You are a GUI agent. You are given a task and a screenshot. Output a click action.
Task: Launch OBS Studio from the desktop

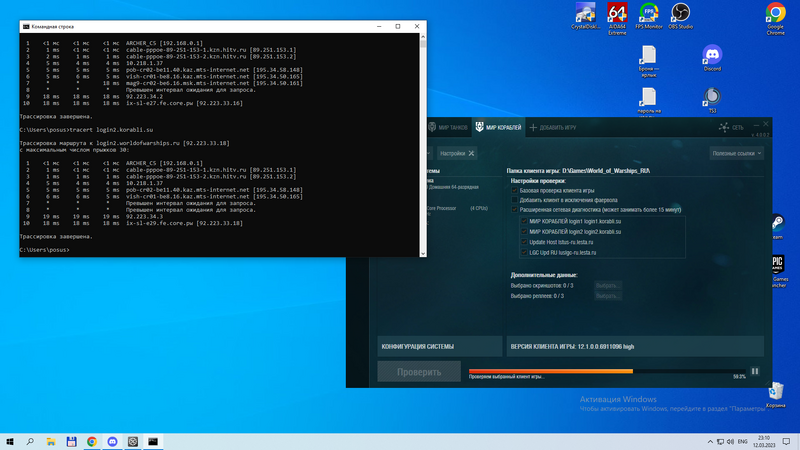coord(680,16)
